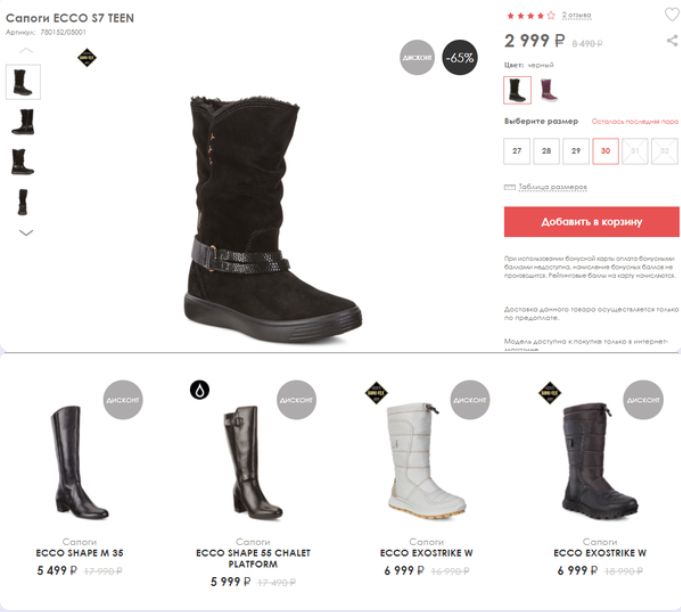Click the share icon below the heart
This screenshot has width=681, height=612.
[x=672, y=41]
